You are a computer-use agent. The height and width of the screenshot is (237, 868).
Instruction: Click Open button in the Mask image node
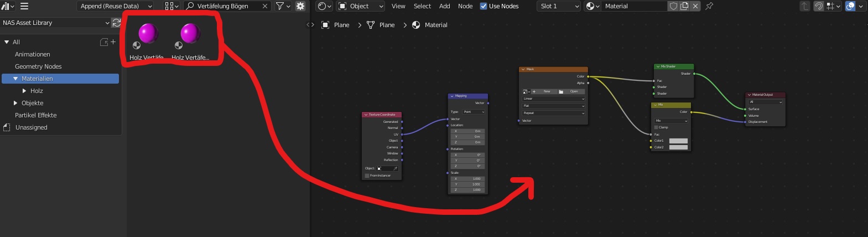tap(571, 91)
